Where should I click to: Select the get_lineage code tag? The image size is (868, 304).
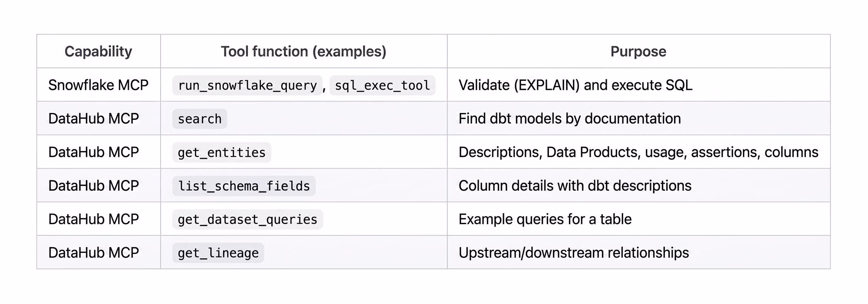tap(218, 253)
